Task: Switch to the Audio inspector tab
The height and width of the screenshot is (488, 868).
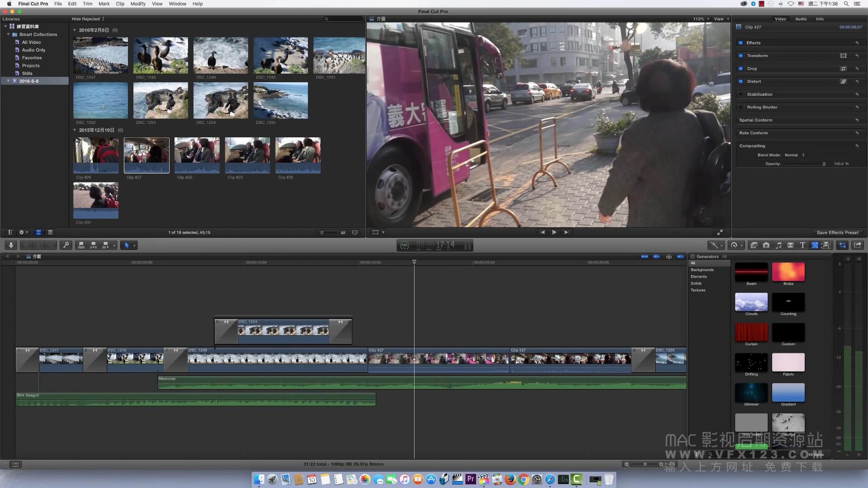Action: (801, 19)
